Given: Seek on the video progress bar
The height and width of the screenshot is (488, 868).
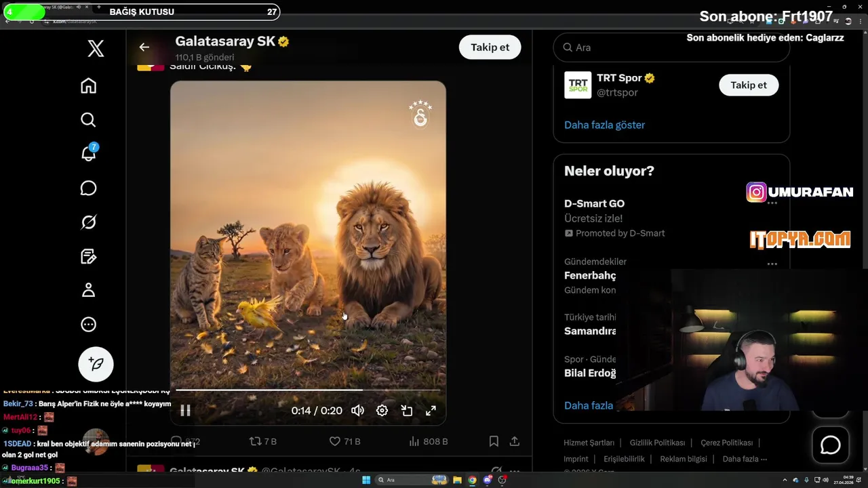Looking at the screenshot, I should click(308, 390).
